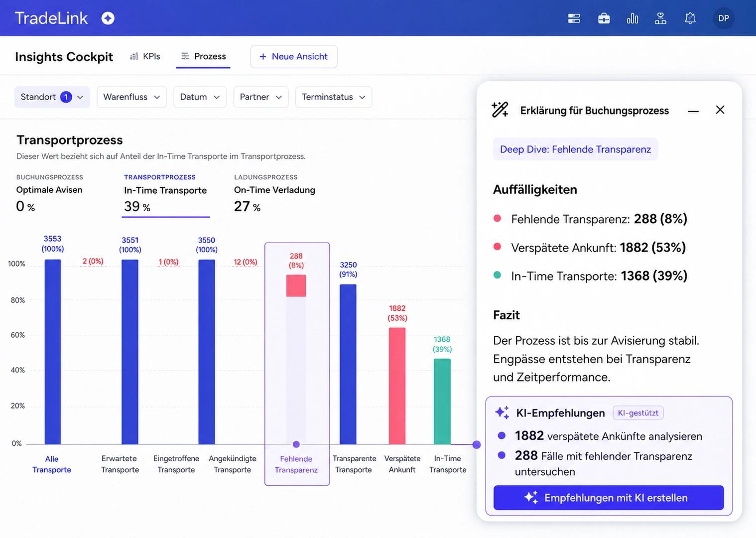Click the magic wand icon in explanation panel
This screenshot has height=538, width=756.
500,110
